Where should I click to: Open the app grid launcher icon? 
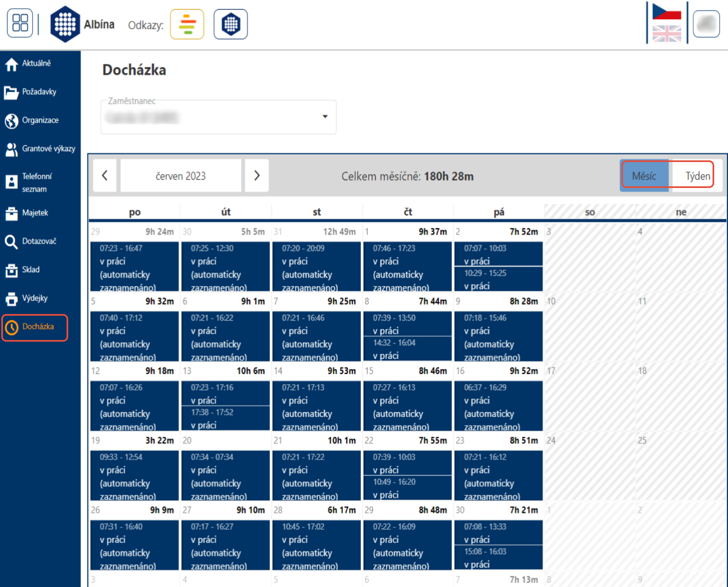click(20, 23)
